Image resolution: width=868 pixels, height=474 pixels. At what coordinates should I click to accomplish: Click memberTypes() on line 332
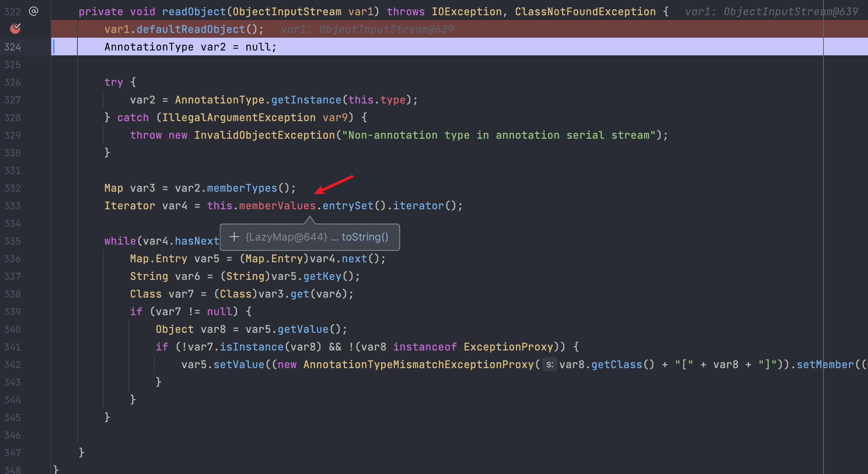(x=248, y=188)
